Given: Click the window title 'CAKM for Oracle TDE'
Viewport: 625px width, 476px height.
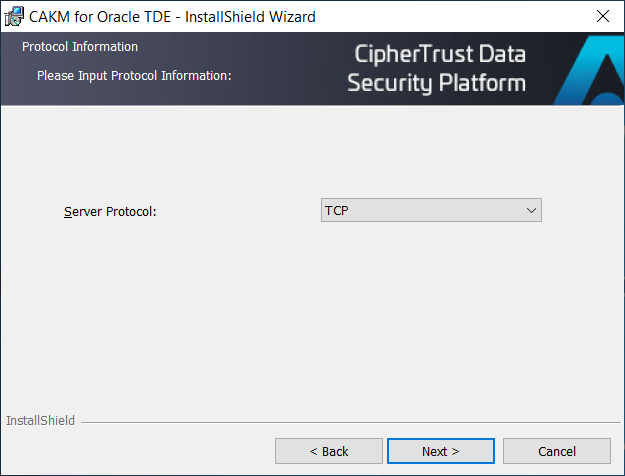Looking at the screenshot, I should (x=100, y=17).
